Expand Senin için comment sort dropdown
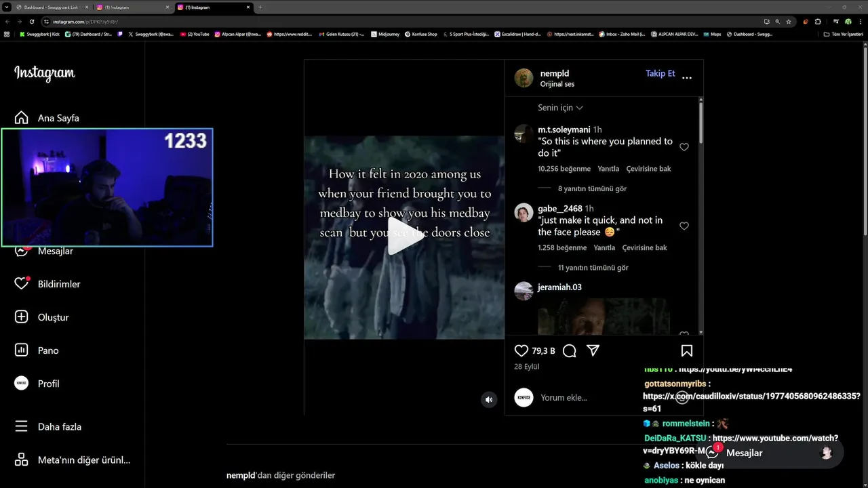Screen dimensions: 868x488 point(560,108)
